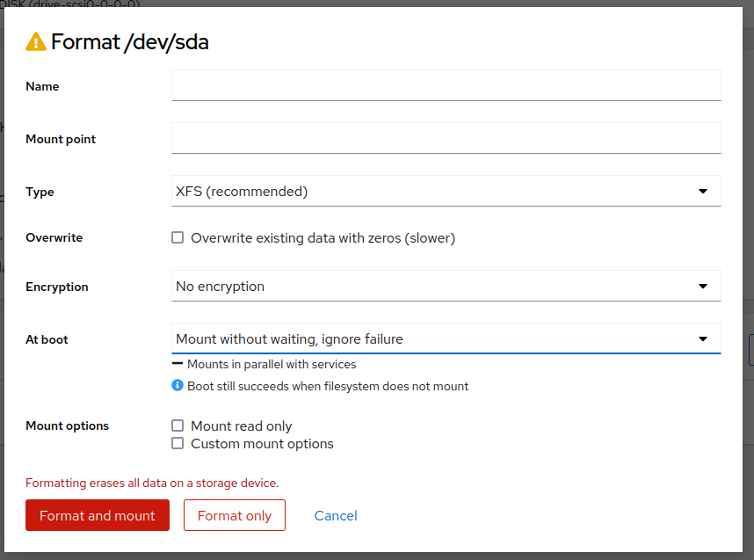This screenshot has width=754, height=560.
Task: Focus the Name text field
Action: click(x=446, y=86)
